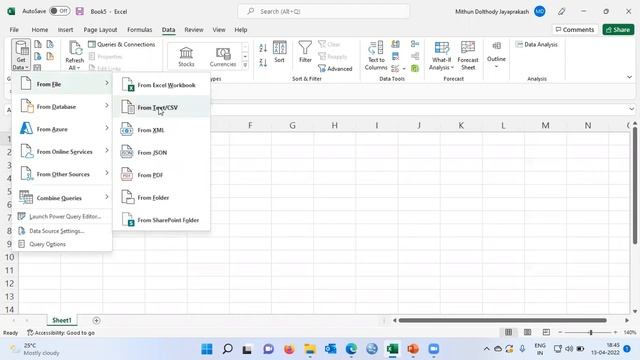Select From Folder option
This screenshot has height=360, width=640.
[x=162, y=197]
